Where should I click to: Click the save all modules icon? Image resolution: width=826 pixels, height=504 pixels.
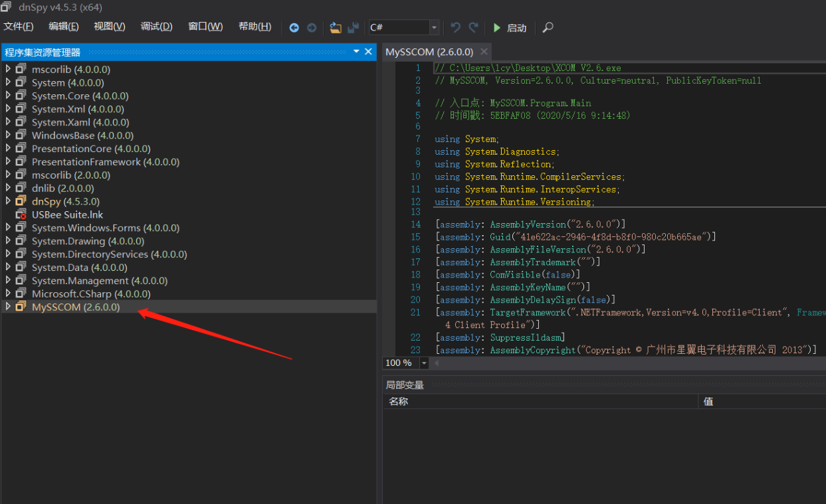[x=353, y=28]
